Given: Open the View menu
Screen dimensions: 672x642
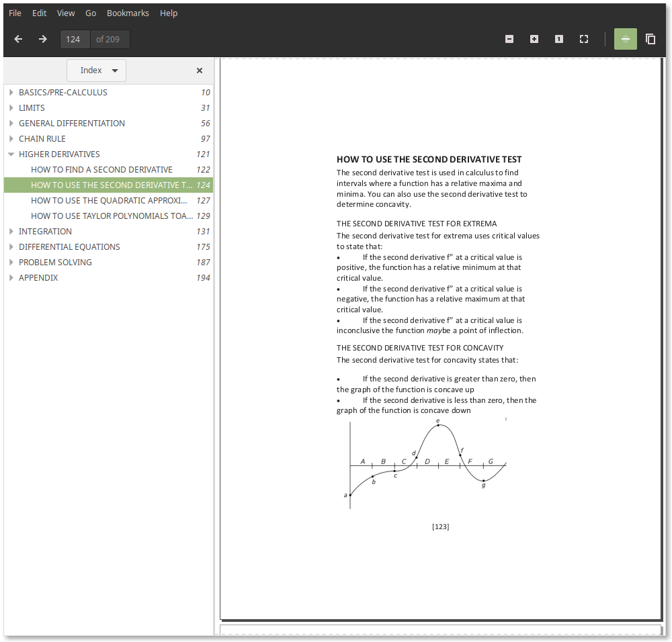Looking at the screenshot, I should pos(66,13).
